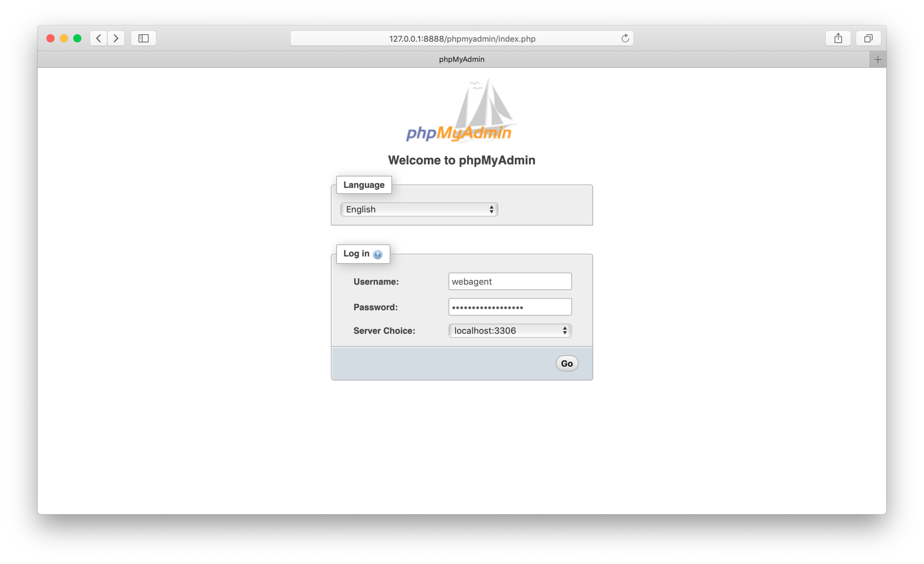The height and width of the screenshot is (564, 924).
Task: Click the yellow minimize window button
Action: coord(64,38)
